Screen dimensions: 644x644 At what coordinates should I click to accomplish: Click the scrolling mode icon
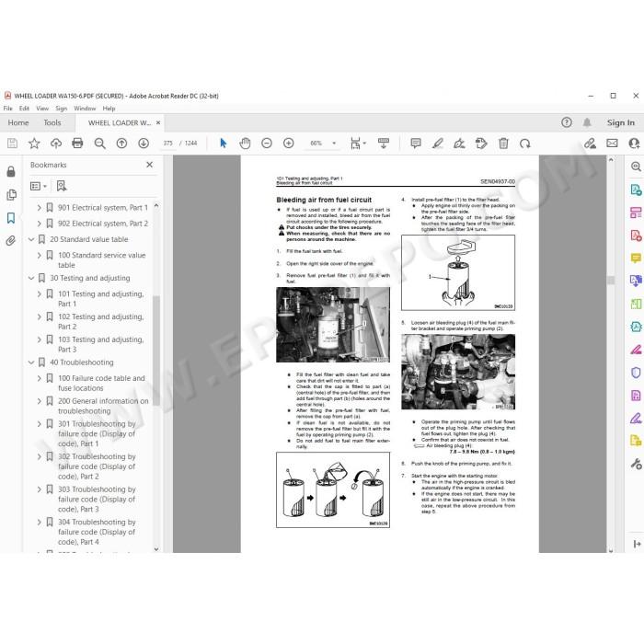[384, 143]
